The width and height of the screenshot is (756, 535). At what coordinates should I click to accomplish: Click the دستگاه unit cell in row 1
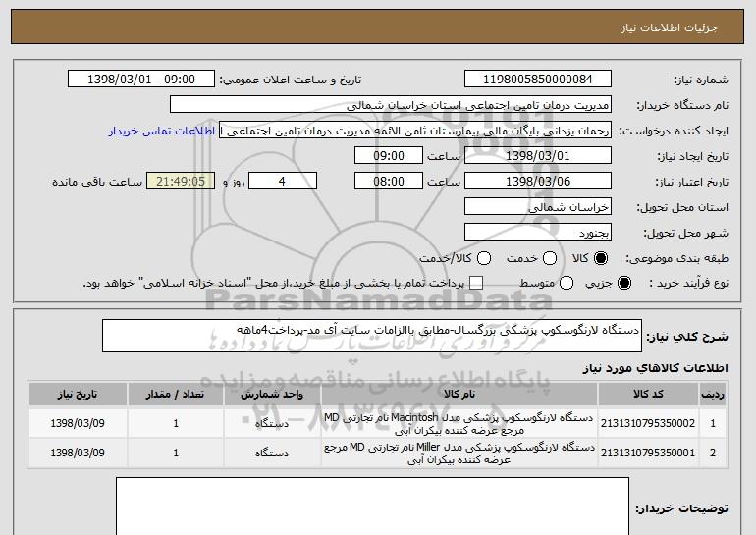[x=272, y=424]
